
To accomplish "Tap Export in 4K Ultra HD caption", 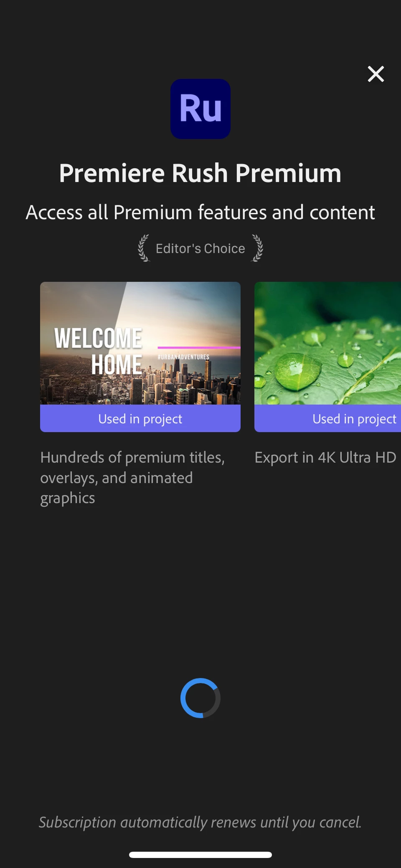I will pos(325,458).
